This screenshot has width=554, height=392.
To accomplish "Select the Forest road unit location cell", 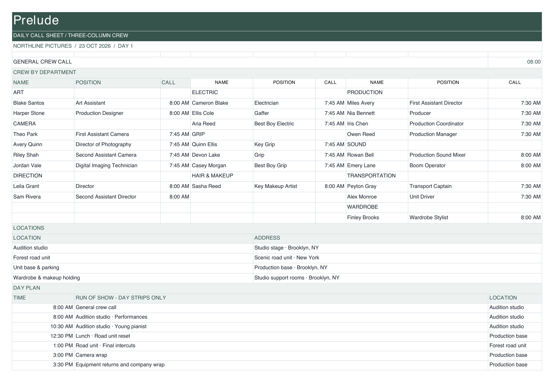I will [133, 258].
